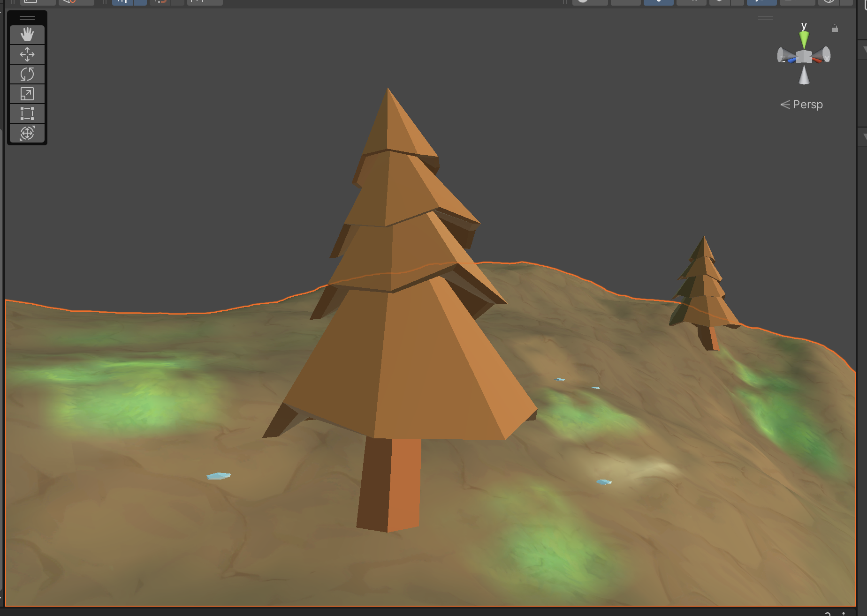
Task: Select the combined Transform tool
Action: pos(27,133)
